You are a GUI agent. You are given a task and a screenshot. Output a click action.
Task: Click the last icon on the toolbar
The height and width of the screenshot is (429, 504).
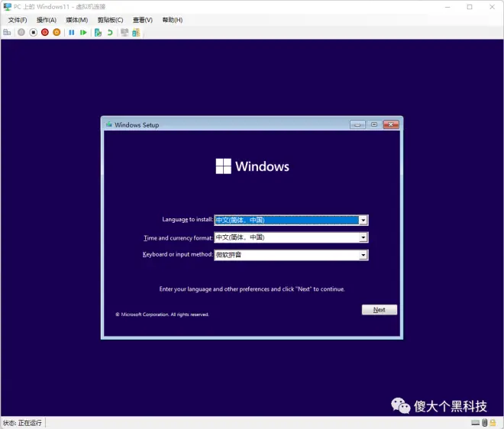tap(136, 33)
